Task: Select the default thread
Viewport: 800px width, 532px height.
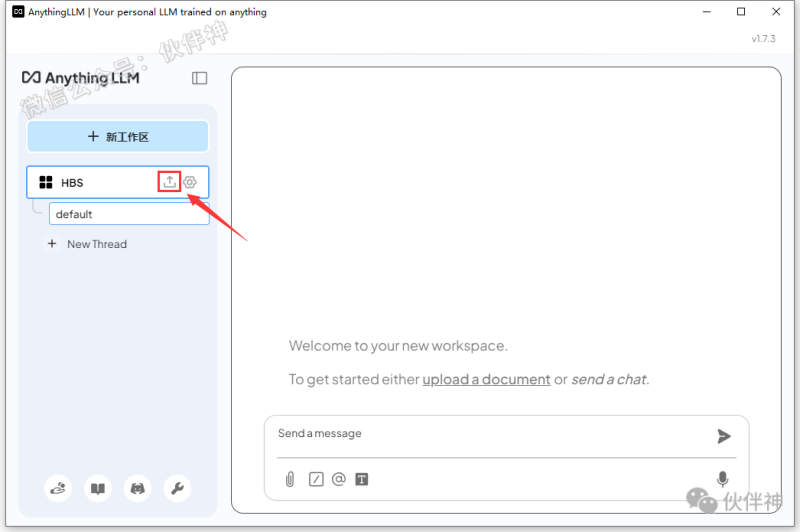Action: point(128,214)
